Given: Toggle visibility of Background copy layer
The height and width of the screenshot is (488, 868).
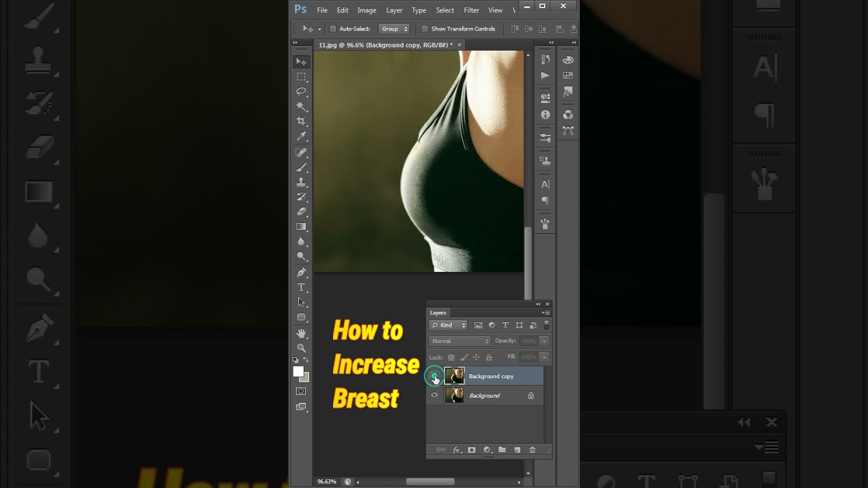Looking at the screenshot, I should click(x=435, y=376).
